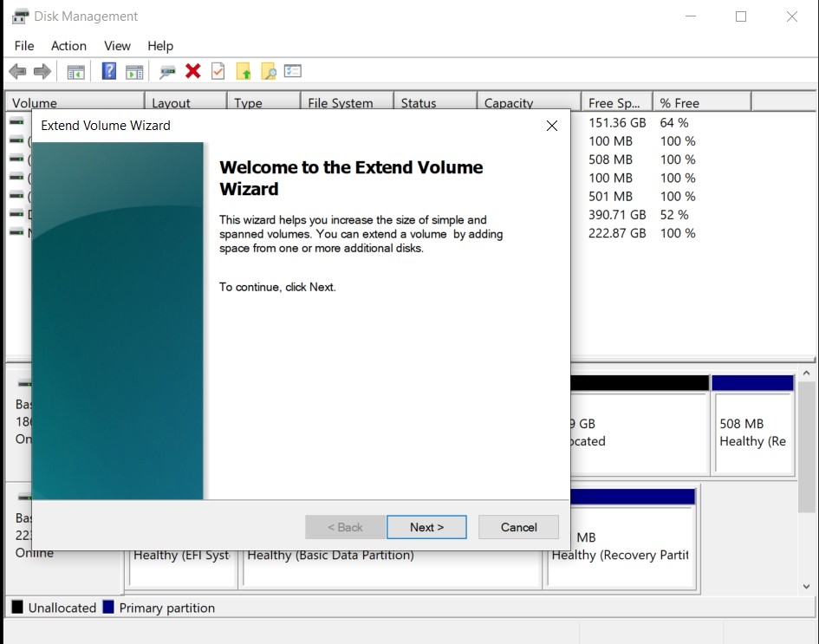
Task: Open the View menu
Action: click(116, 46)
